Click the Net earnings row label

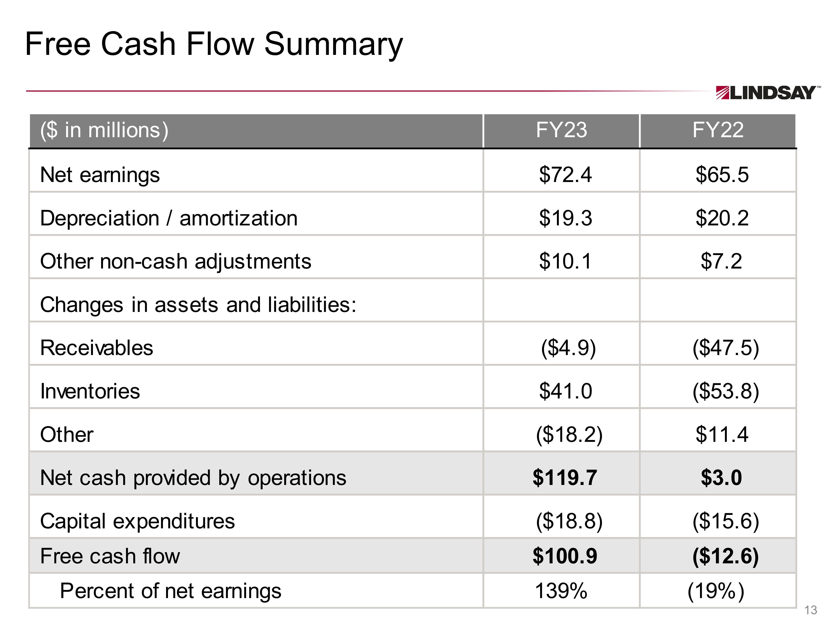click(x=100, y=175)
